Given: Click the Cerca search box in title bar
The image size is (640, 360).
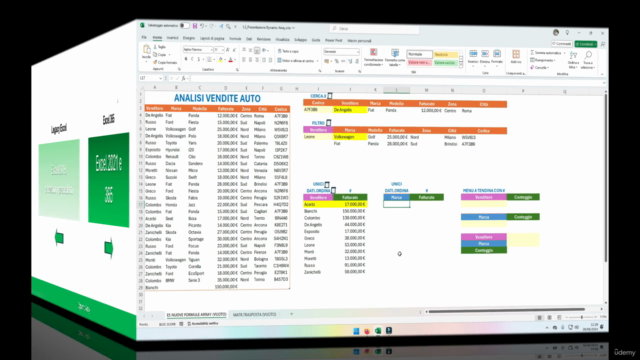Looking at the screenshot, I should pyautogui.click(x=374, y=29).
